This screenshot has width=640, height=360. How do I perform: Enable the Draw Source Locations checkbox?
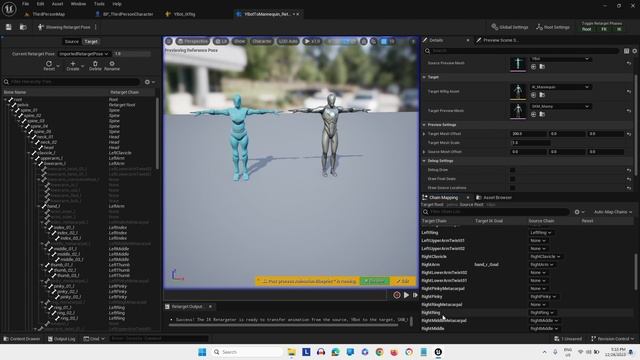513,188
